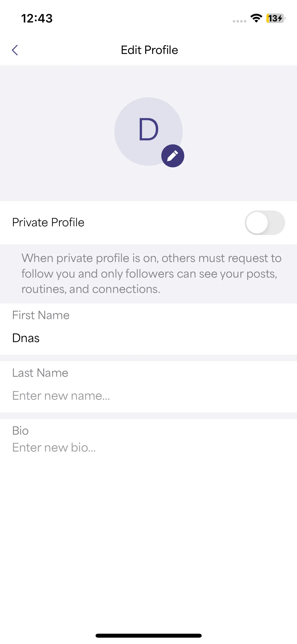Tap the First Name label
This screenshot has width=297, height=644.
41,315
